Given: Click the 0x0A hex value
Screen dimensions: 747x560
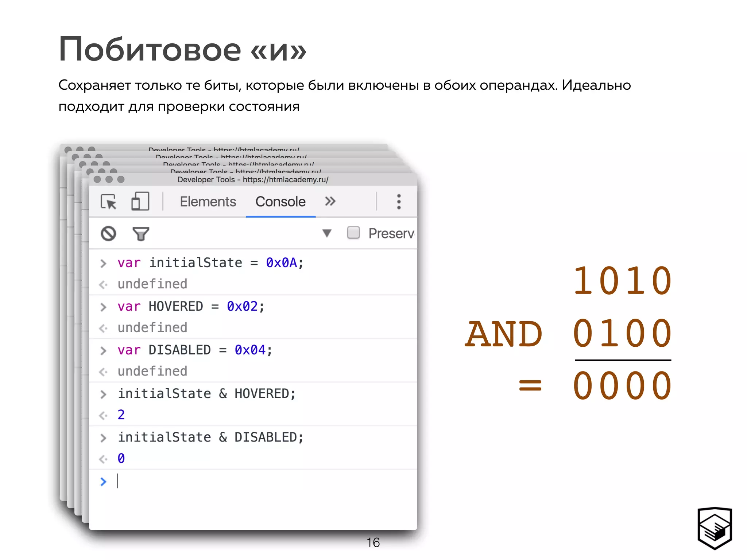Looking at the screenshot, I should tap(281, 262).
